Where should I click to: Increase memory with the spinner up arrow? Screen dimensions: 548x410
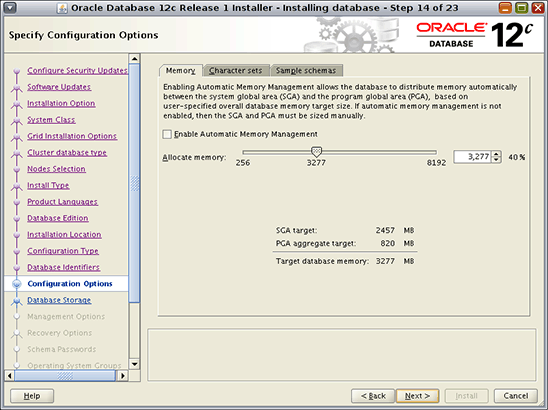pyautogui.click(x=496, y=154)
